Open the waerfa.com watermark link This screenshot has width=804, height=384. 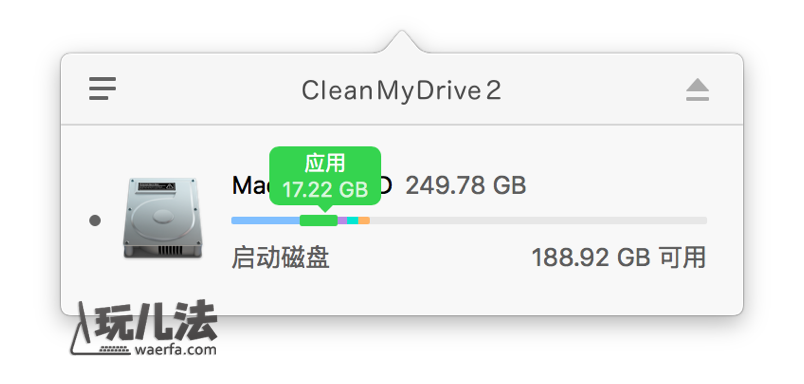[x=175, y=350]
